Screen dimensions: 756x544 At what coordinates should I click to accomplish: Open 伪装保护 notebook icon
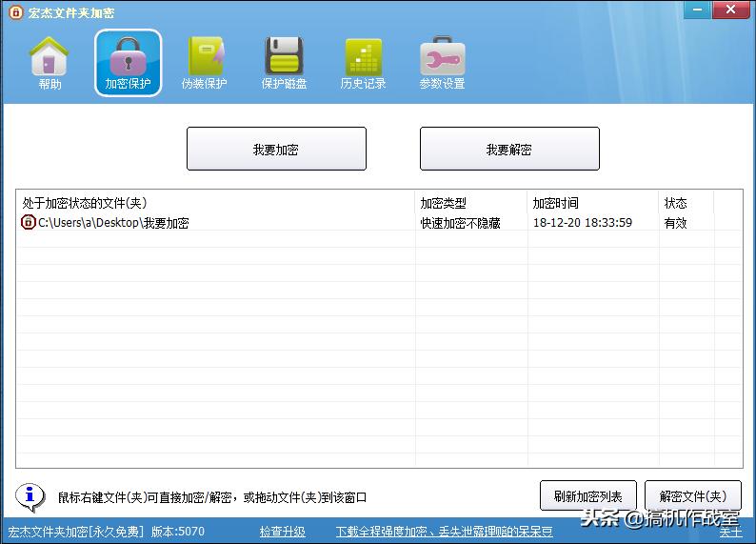click(x=205, y=63)
